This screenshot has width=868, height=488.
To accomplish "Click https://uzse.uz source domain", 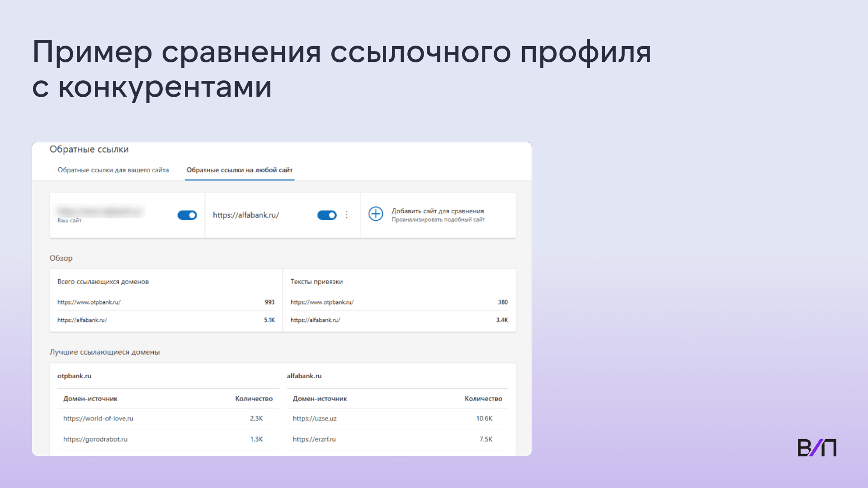I will tap(315, 418).
